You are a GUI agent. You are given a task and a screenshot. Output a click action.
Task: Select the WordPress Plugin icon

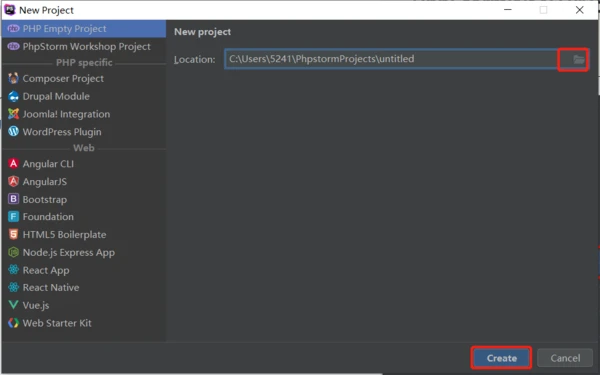pos(13,132)
